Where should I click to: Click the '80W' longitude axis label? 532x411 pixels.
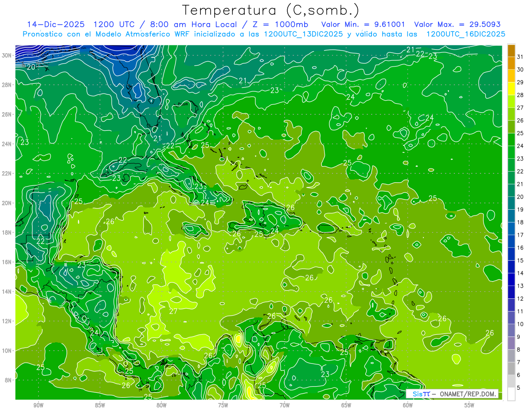[161, 405]
